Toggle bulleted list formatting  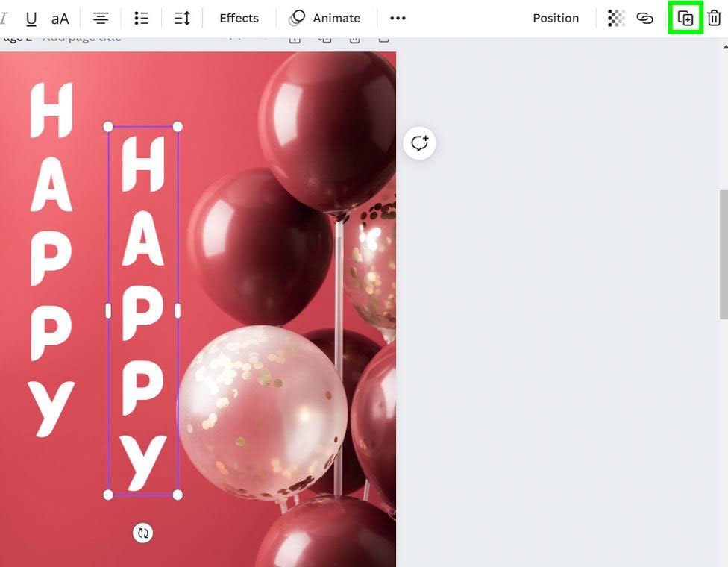point(141,19)
